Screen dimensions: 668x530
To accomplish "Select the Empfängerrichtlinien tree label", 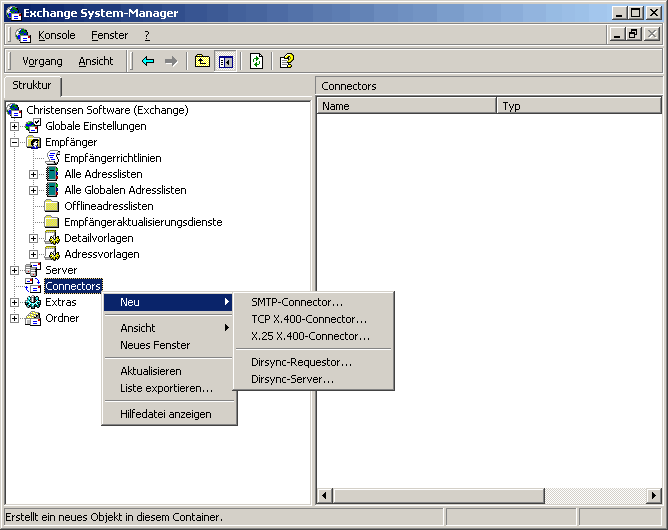I will 113,158.
